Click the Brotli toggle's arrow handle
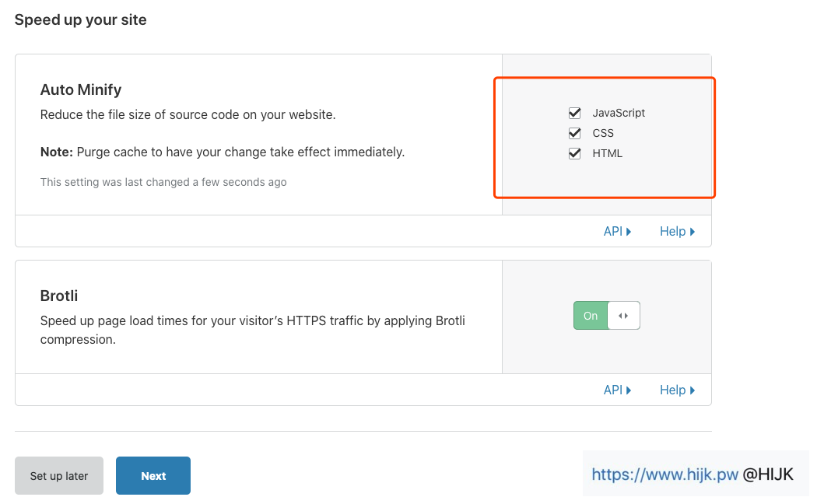The width and height of the screenshot is (817, 504). [623, 316]
